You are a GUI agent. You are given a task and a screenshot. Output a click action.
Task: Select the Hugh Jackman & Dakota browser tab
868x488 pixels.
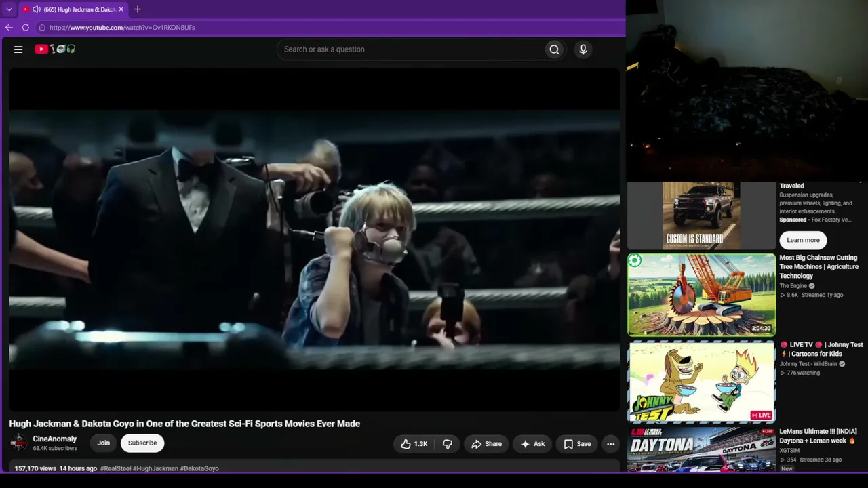coord(73,9)
